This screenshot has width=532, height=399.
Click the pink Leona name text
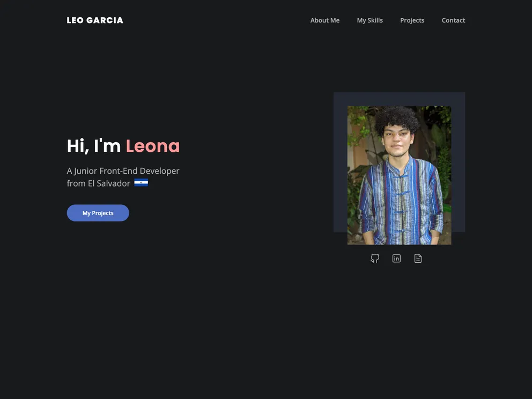click(153, 146)
